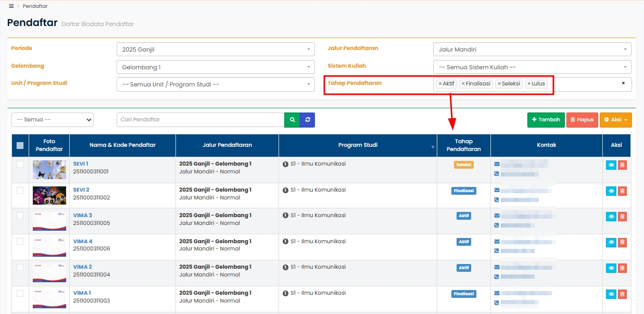Click the blue refresh icon button
Viewport: 644px width, 314px height.
[x=308, y=120]
